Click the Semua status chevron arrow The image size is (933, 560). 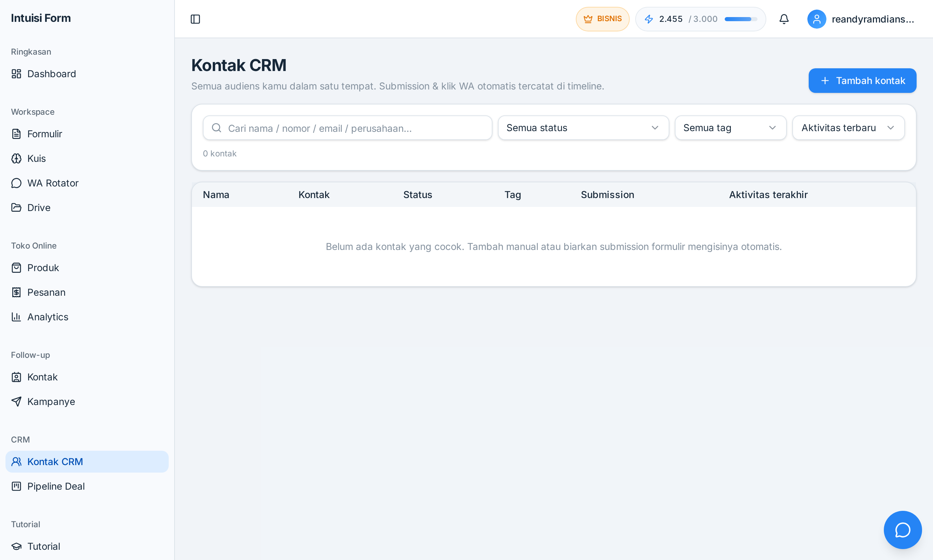click(x=655, y=128)
